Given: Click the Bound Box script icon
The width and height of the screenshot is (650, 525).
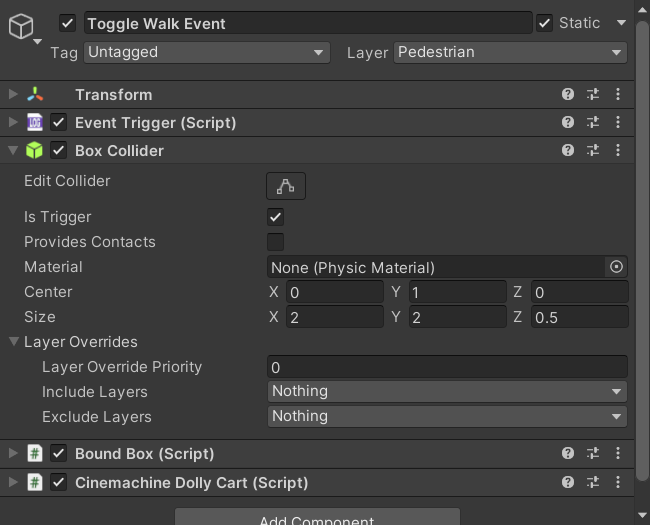Looking at the screenshot, I should tap(35, 453).
